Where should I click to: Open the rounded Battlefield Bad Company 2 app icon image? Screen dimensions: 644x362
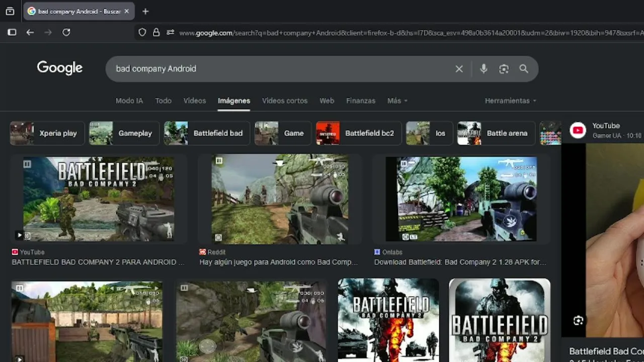[500, 320]
